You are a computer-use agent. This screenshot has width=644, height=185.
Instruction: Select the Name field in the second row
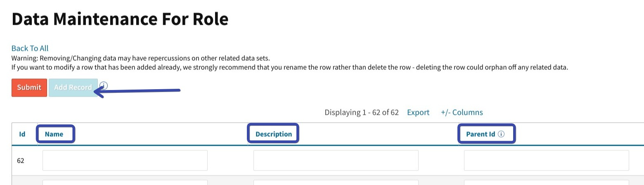click(x=125, y=183)
